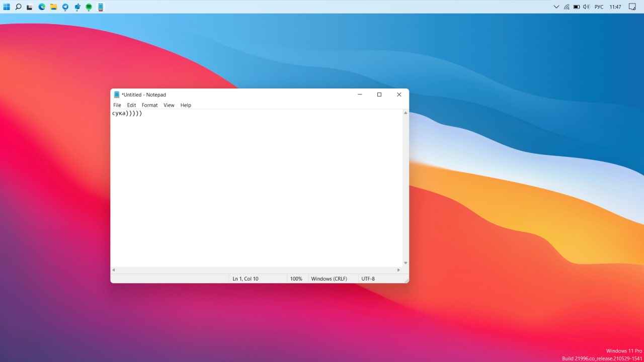
Task: Open the Help menu in Notepad
Action: tap(186, 105)
